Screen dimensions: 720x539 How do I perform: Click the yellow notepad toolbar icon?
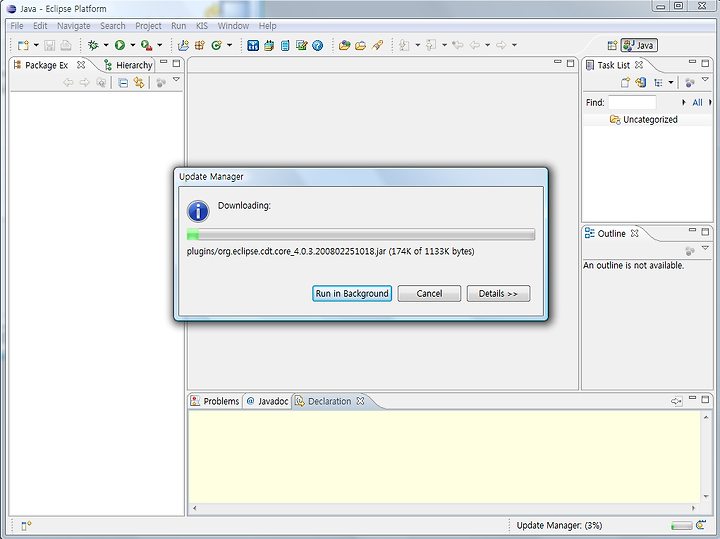click(x=269, y=45)
